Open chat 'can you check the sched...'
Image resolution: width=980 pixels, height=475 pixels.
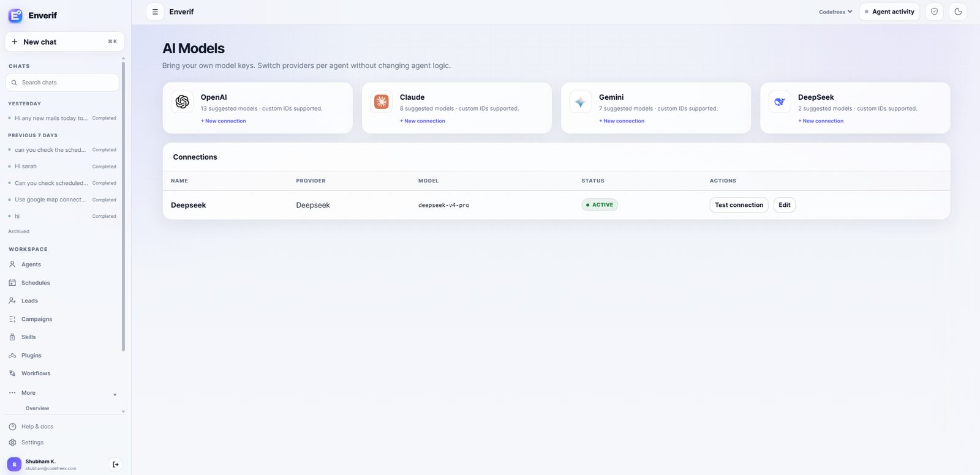point(62,150)
